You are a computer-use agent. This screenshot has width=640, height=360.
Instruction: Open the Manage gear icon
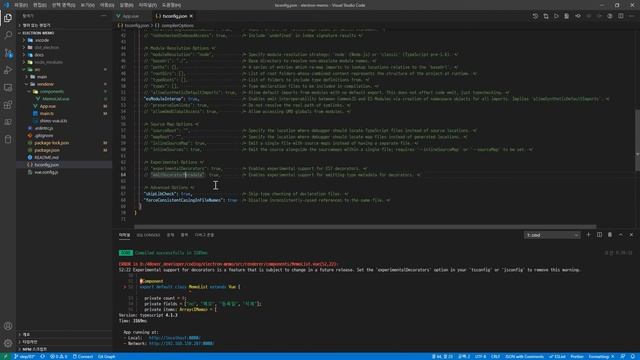(x=8, y=343)
